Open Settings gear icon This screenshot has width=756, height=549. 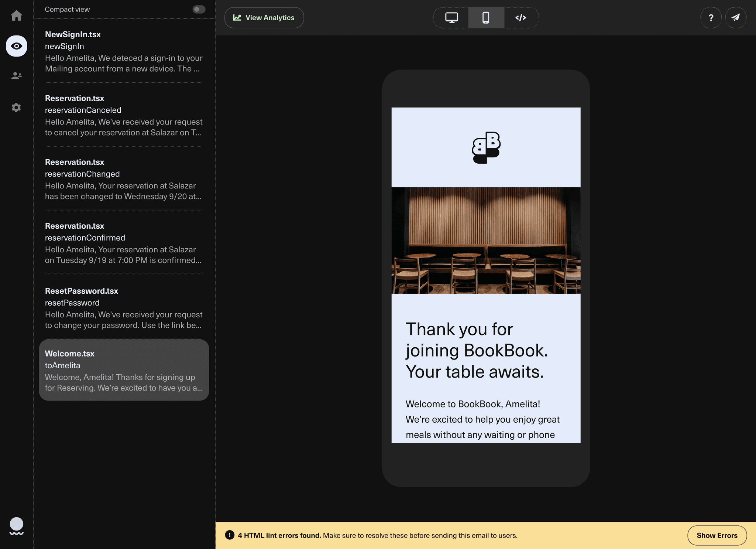click(16, 108)
